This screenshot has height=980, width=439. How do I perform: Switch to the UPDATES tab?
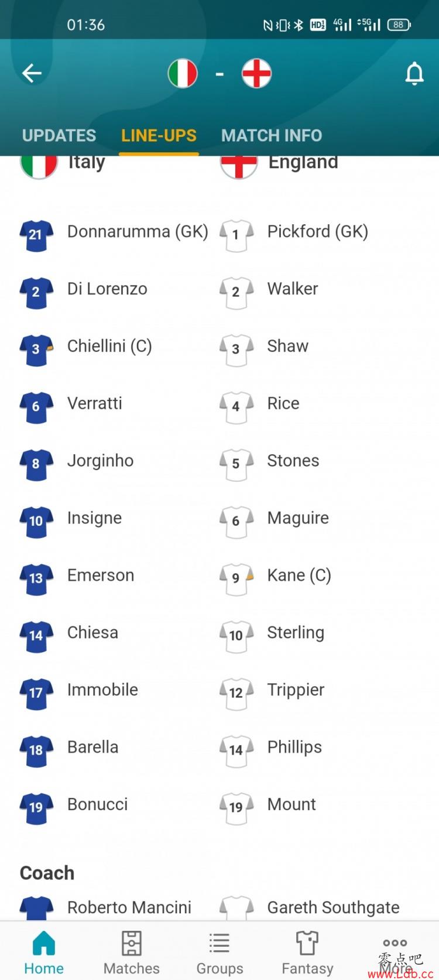59,135
